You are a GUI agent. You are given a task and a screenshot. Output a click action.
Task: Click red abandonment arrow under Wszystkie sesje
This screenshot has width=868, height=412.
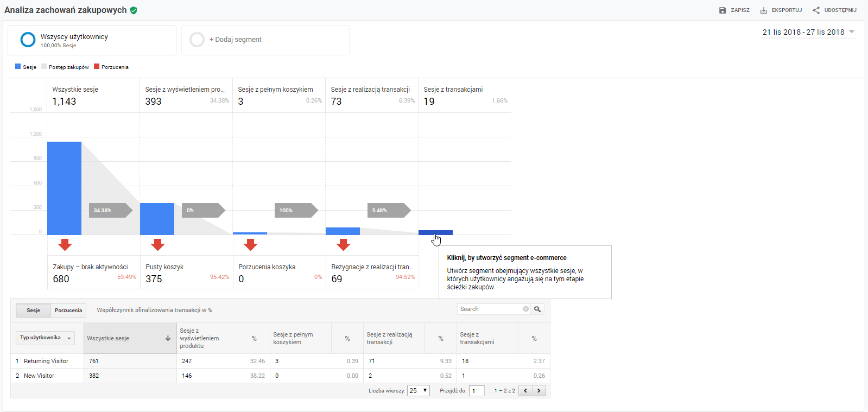(65, 245)
